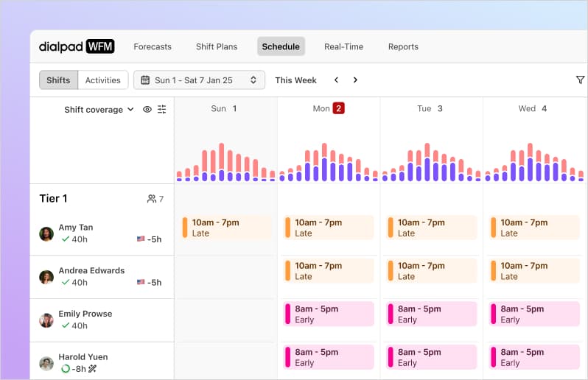Screen dimensions: 588x380
Task: Expand the Shift coverage dropdown
Action: tap(99, 110)
